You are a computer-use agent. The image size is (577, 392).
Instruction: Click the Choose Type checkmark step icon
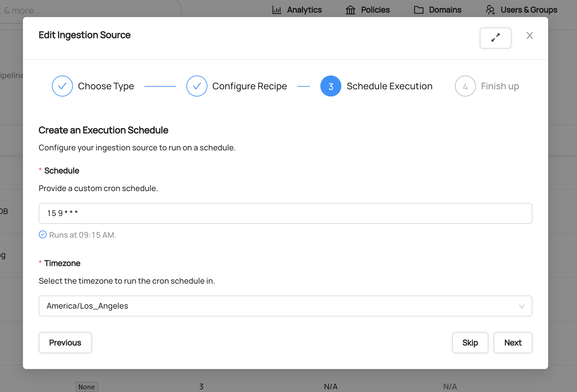pos(62,86)
